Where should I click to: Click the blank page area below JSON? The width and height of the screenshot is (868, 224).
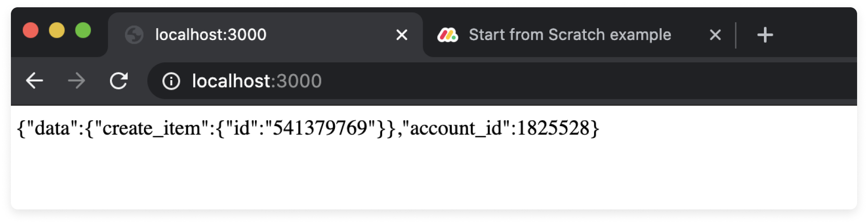(434, 178)
